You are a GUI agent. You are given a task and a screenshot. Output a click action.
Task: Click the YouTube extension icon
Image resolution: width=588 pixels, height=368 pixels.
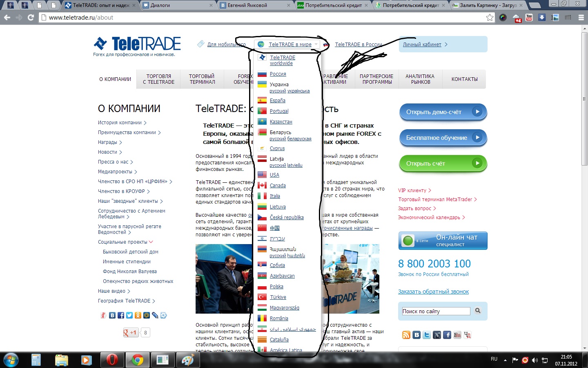[529, 18]
